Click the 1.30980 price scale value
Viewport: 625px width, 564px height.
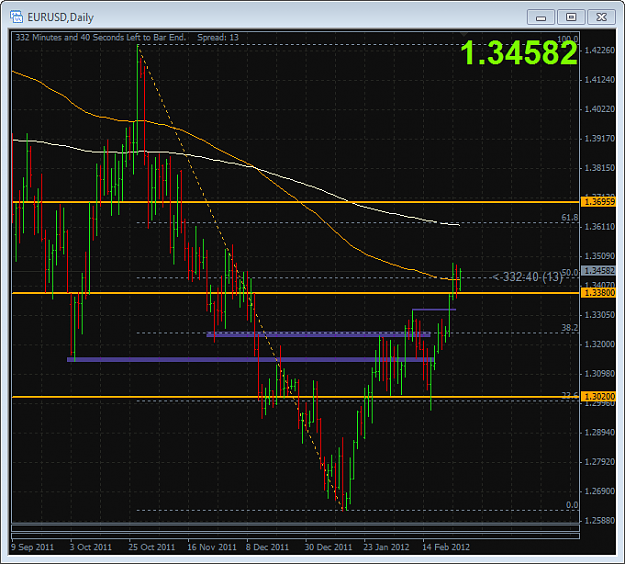(x=599, y=374)
